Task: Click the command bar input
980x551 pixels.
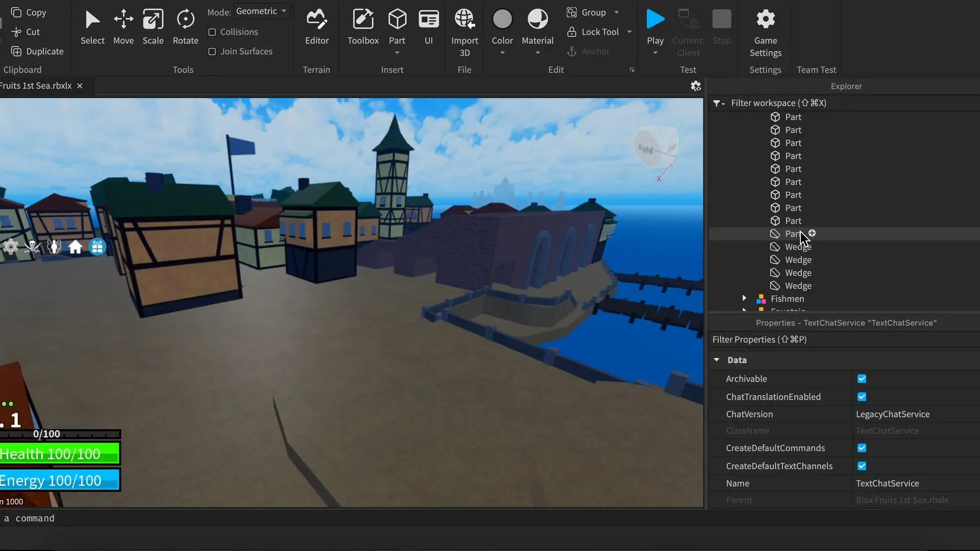Action: tap(352, 518)
